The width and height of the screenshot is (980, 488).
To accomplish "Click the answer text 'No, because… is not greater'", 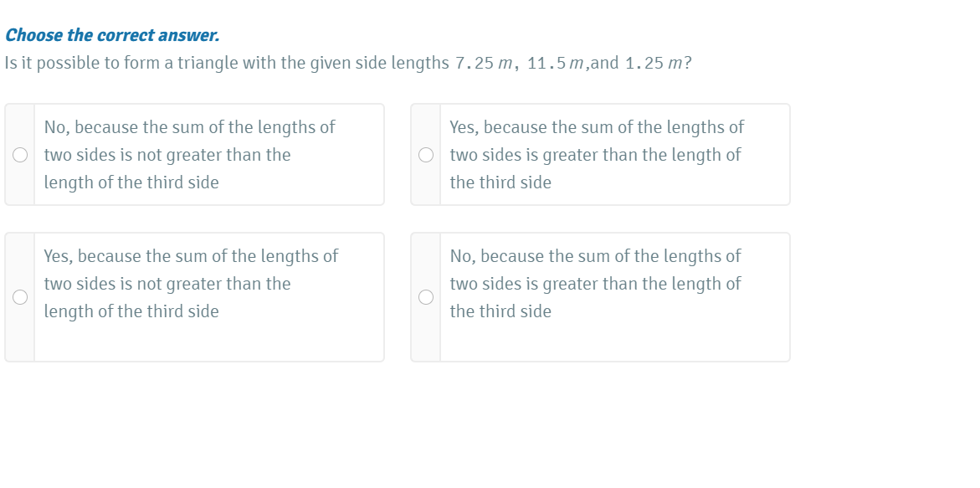I will 189,155.
